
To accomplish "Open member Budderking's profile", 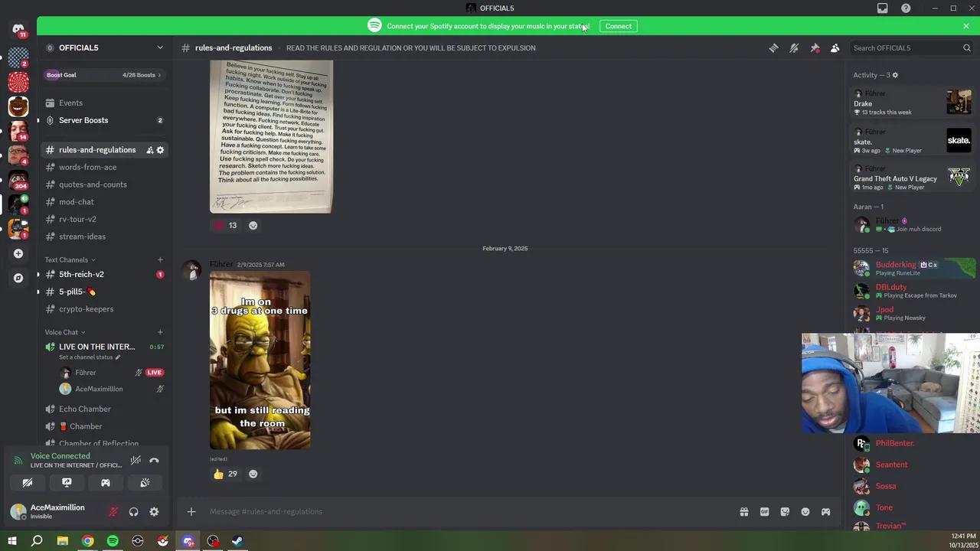I will pyautogui.click(x=913, y=268).
